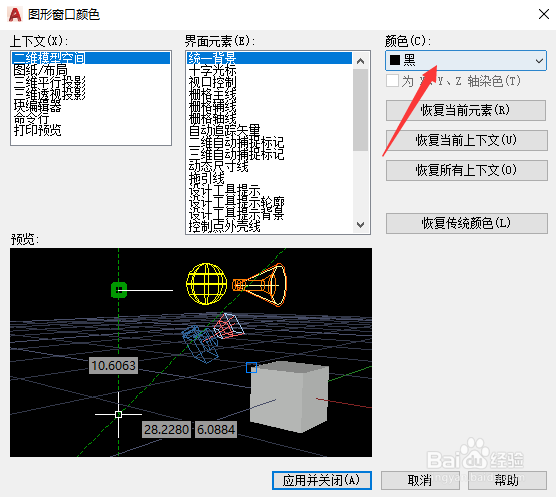Click the yellow wireframe sphere in the preview

(x=207, y=284)
